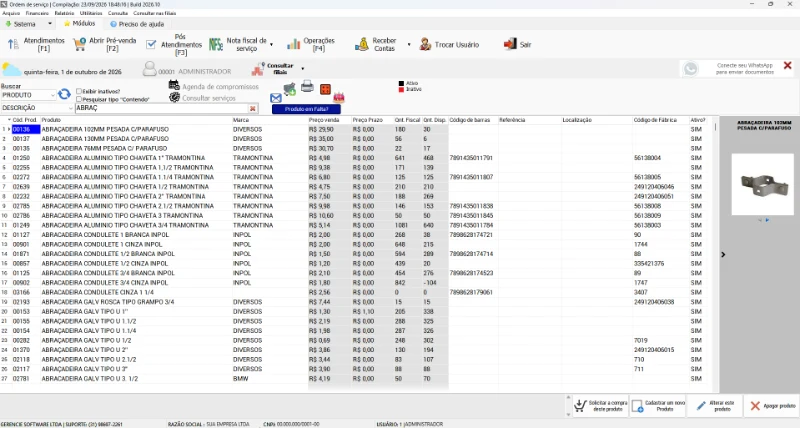Click the orange expand-screen icon
Screen dimensions: 800x428
(325, 89)
